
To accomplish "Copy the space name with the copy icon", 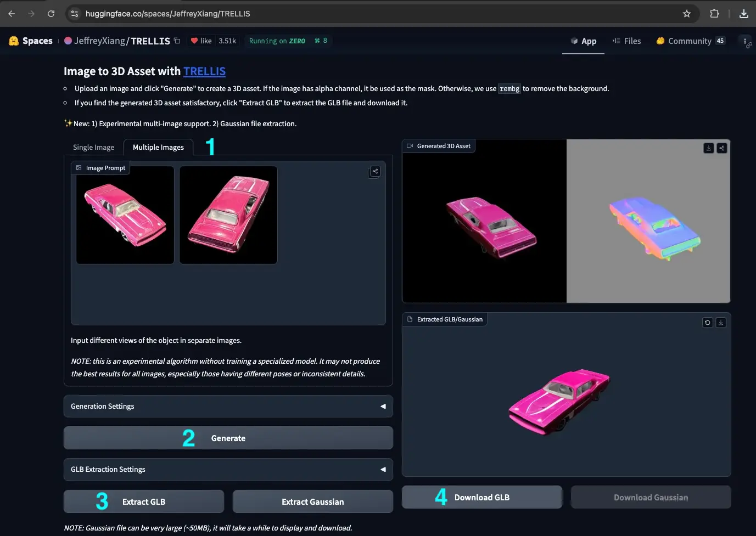I will 176,41.
